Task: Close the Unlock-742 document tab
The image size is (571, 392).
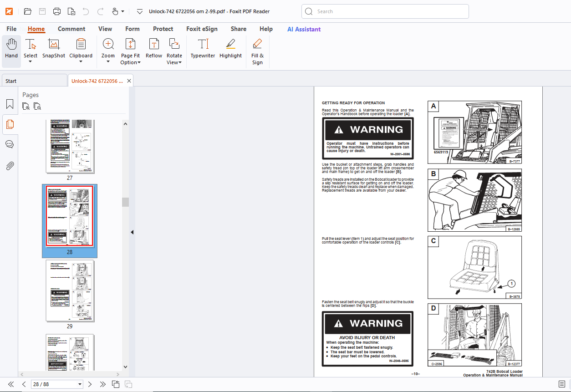Action: click(x=129, y=81)
